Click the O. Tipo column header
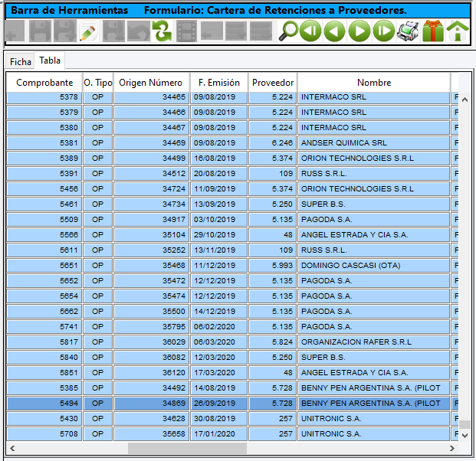This screenshot has width=476, height=461. (x=98, y=83)
